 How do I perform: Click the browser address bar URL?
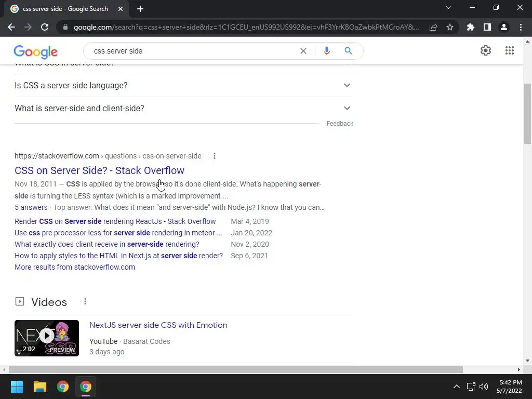click(x=246, y=27)
